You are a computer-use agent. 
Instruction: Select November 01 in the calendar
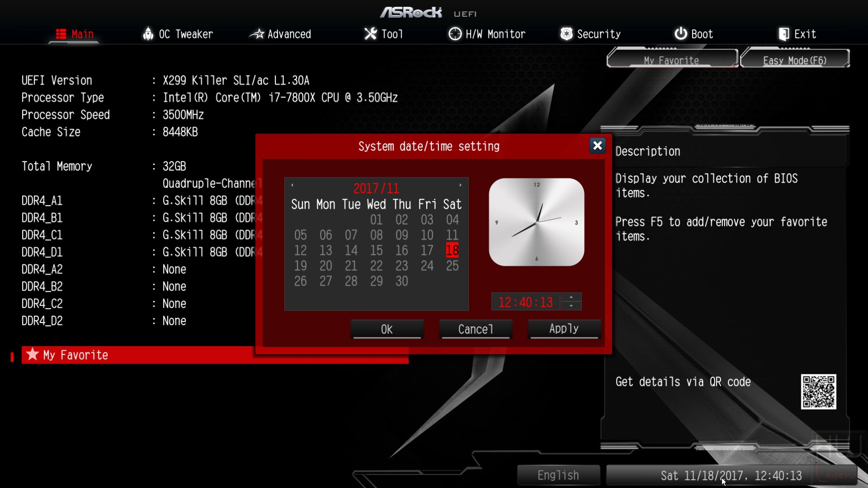click(376, 220)
